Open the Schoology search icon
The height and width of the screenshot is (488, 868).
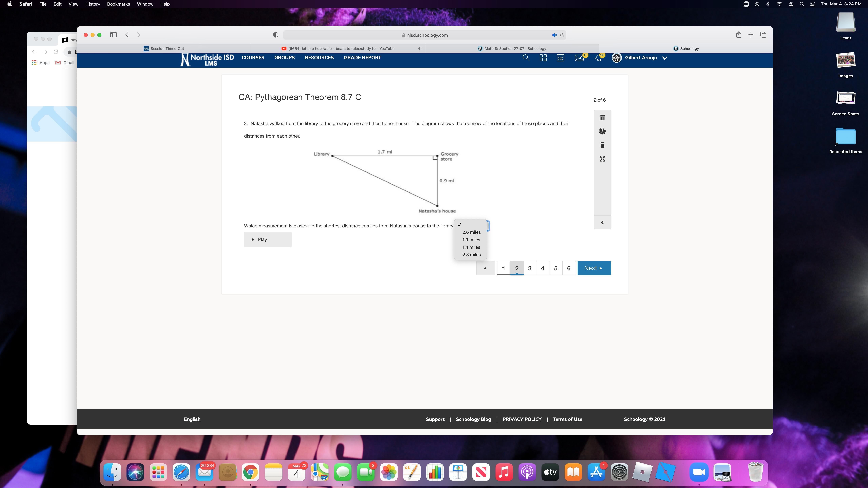click(x=526, y=58)
